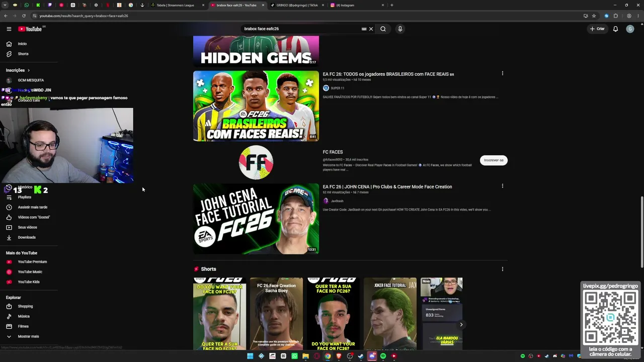Open the YouTube hamburger guide menu
This screenshot has width=644, height=362.
pos(9,29)
